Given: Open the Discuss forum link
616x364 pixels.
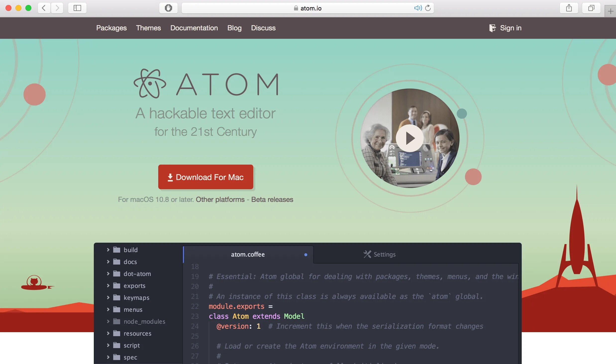Looking at the screenshot, I should (x=263, y=28).
